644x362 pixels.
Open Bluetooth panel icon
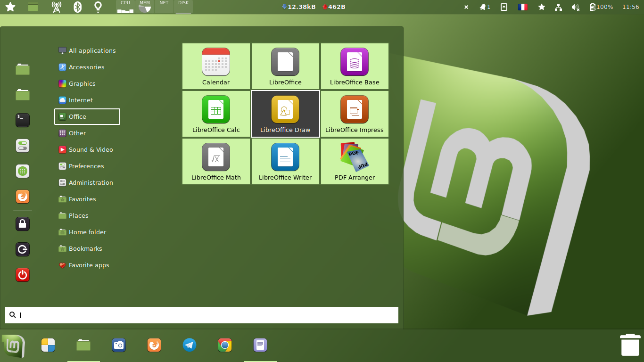coord(78,7)
